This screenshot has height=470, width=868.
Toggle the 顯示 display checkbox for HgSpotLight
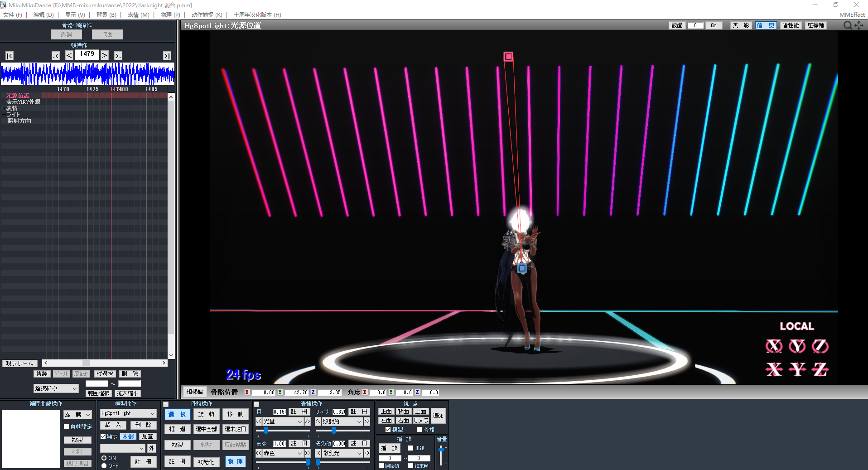click(104, 436)
